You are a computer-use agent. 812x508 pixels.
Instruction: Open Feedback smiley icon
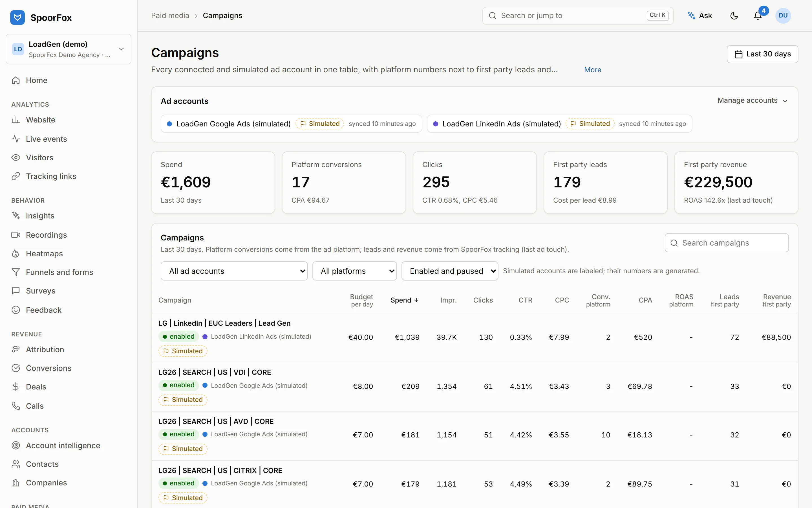[x=16, y=310]
